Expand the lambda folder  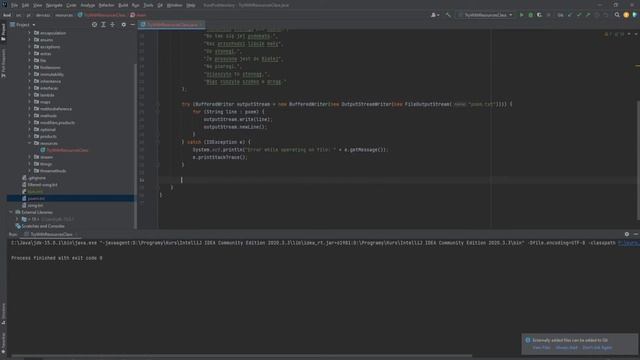29,95
